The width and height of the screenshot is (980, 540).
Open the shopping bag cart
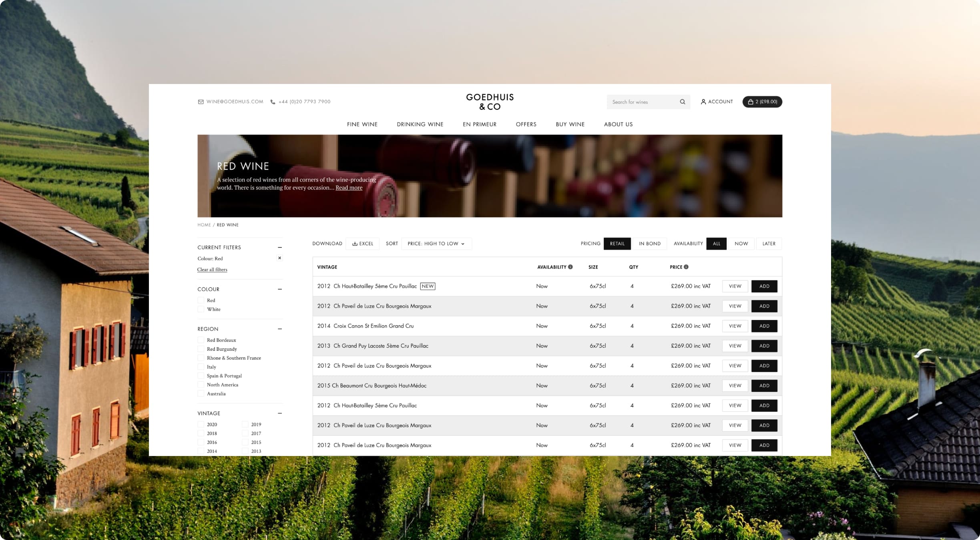click(x=762, y=102)
